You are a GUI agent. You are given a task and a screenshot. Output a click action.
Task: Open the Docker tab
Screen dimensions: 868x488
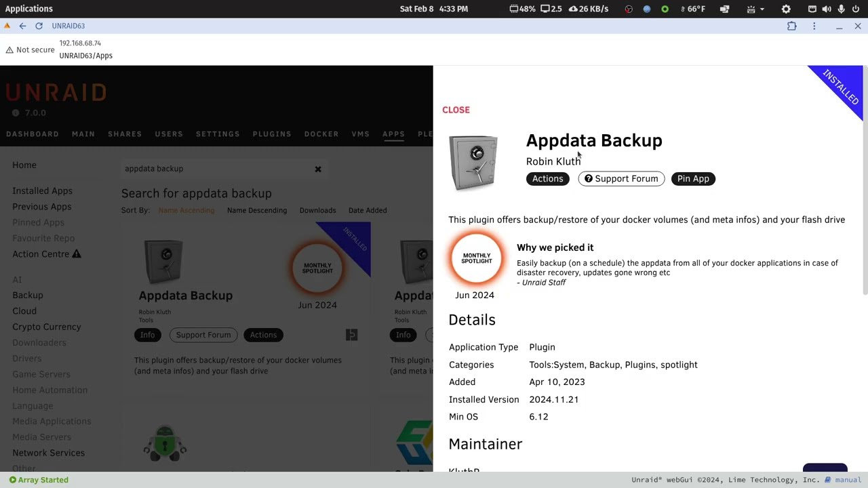tap(321, 134)
